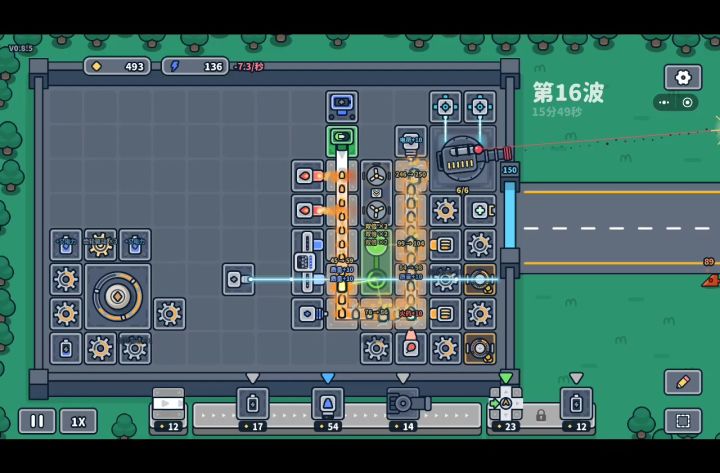
Task: Click the -7.3/秒 energy rate text
Action: click(249, 67)
